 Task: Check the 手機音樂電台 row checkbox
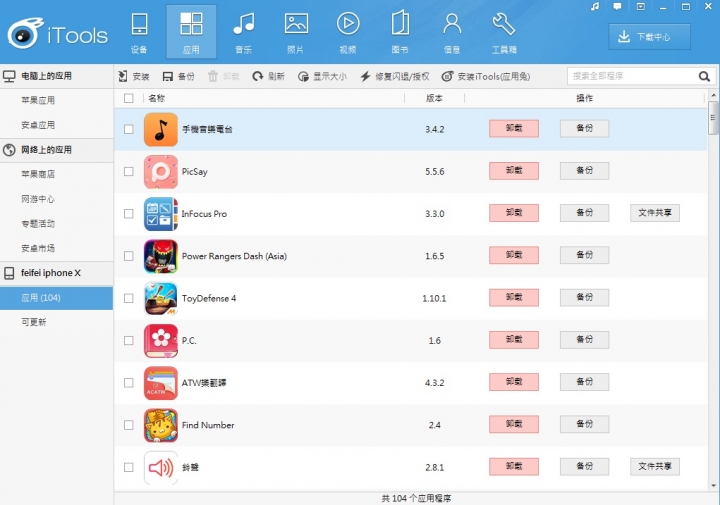[x=129, y=129]
